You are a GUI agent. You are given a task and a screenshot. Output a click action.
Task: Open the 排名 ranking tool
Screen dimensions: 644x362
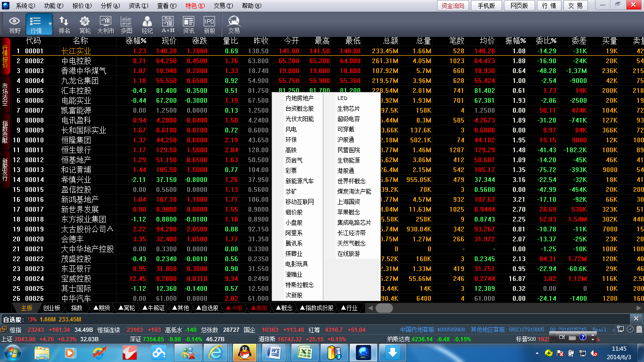(65, 25)
